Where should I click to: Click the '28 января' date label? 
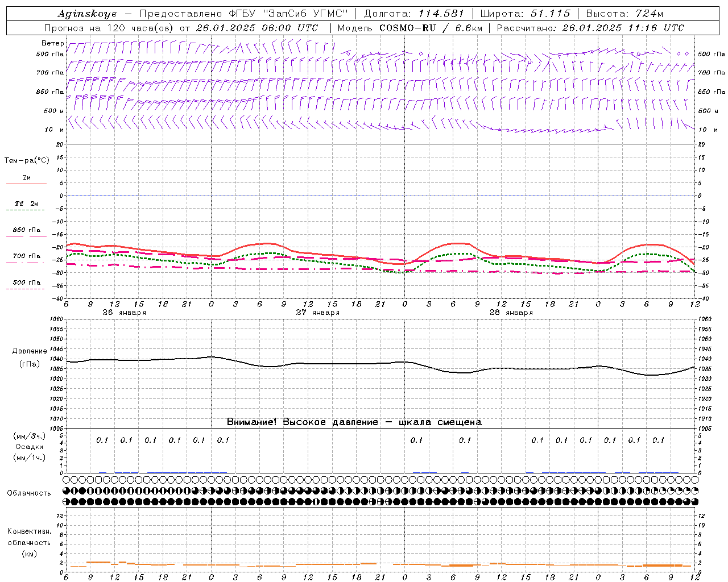click(511, 313)
